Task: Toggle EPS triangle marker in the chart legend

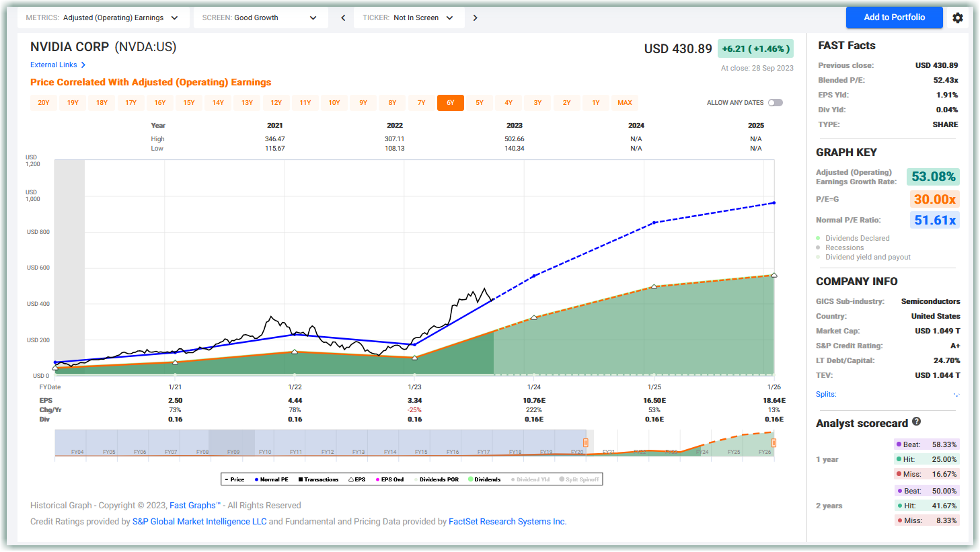Action: click(357, 479)
